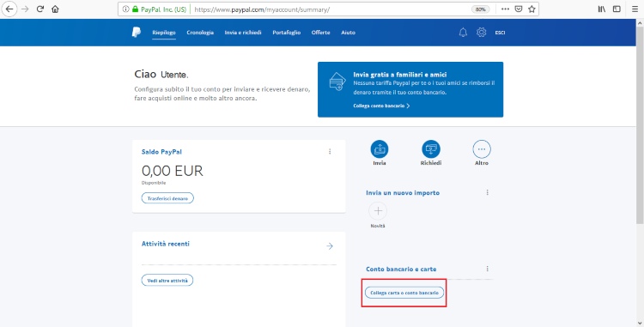The image size is (644, 327).
Task: Reload the page with the browser refresh icon
Action: pyautogui.click(x=39, y=9)
